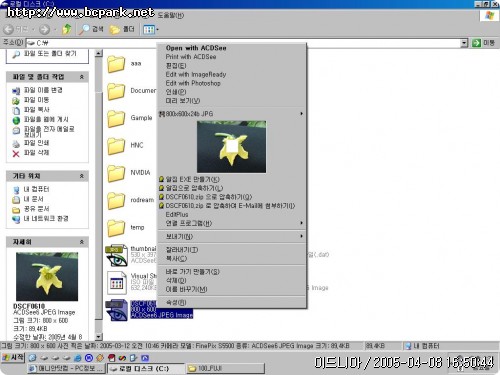Image resolution: width=500 pixels, height=375 pixels.
Task: Expand the address bar dropdown arrow
Action: click(x=464, y=43)
